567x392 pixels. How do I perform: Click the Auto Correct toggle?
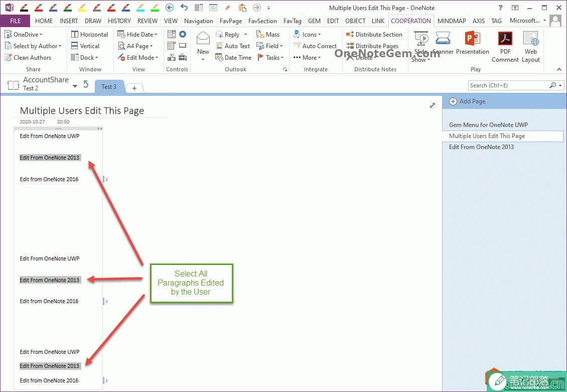click(x=315, y=46)
